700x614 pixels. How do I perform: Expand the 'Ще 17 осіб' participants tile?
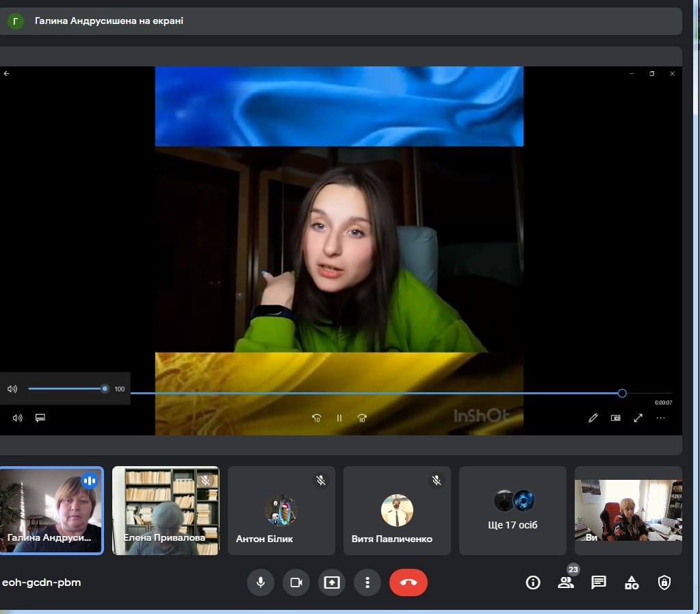point(513,511)
